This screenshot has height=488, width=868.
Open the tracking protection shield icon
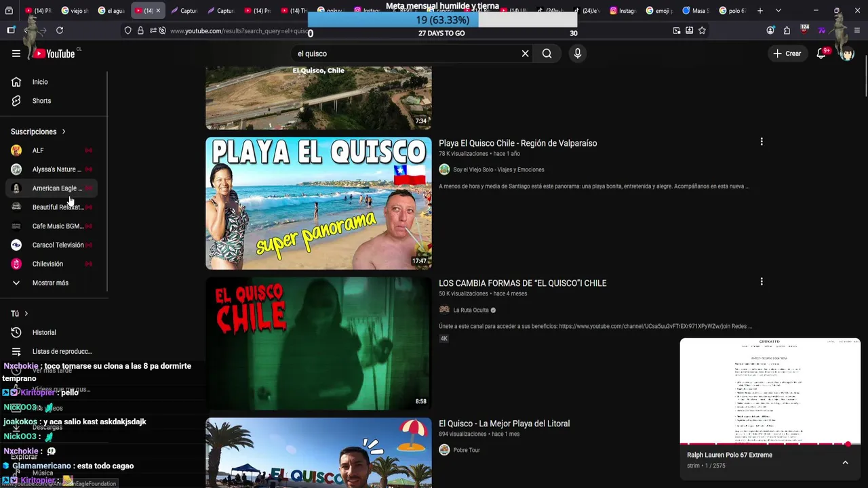point(129,30)
